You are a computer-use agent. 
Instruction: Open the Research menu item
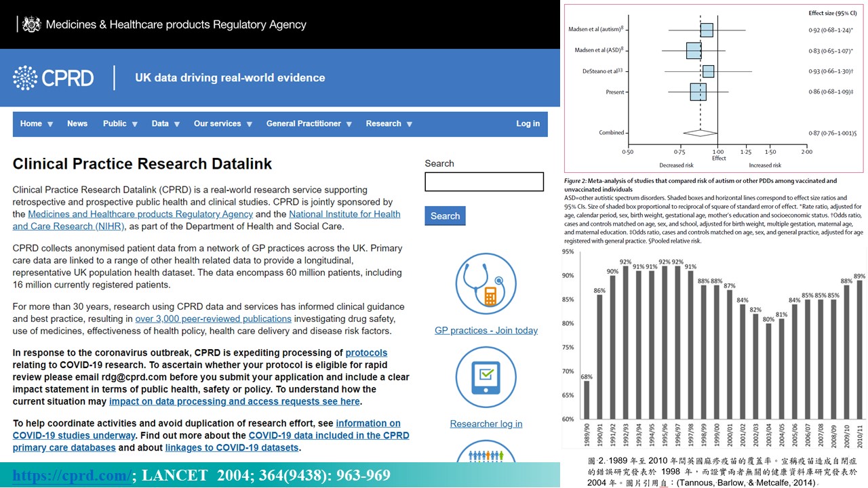point(384,123)
